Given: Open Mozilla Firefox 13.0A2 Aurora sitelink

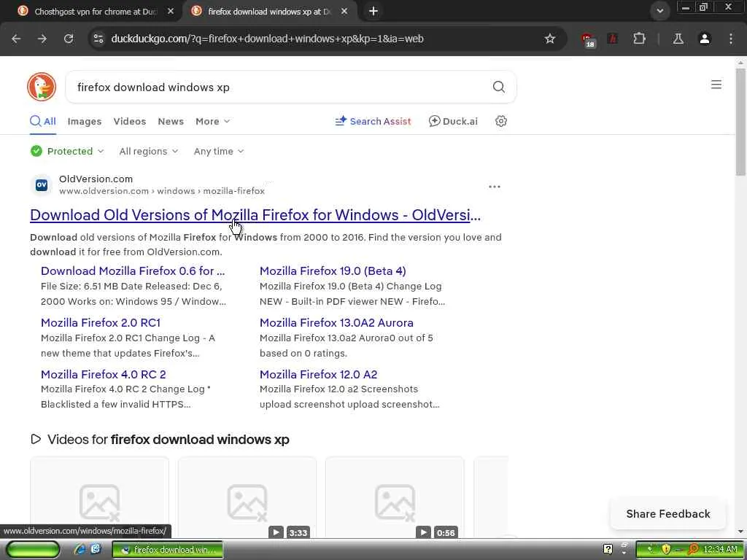Looking at the screenshot, I should click(x=336, y=322).
